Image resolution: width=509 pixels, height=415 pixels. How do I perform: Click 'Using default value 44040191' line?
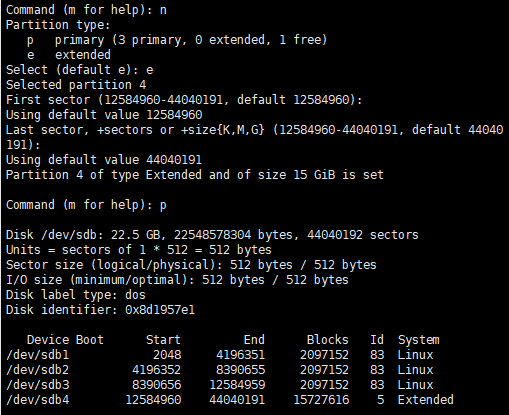(104, 160)
